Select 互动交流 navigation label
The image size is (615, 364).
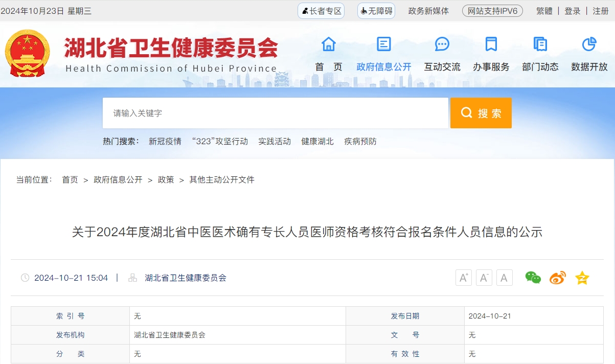coord(442,67)
